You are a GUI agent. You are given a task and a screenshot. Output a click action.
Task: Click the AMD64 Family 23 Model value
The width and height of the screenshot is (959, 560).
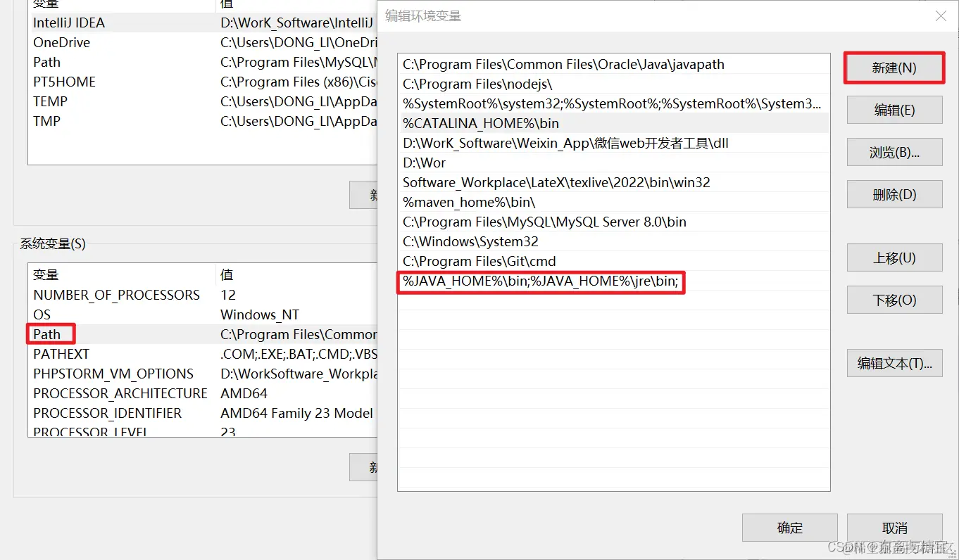(297, 413)
